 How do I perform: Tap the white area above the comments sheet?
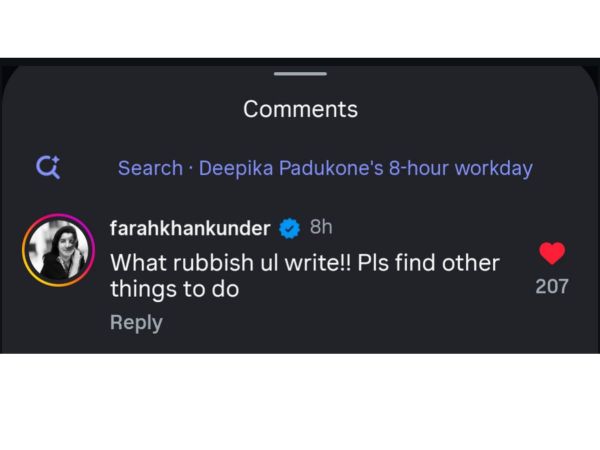click(x=300, y=28)
